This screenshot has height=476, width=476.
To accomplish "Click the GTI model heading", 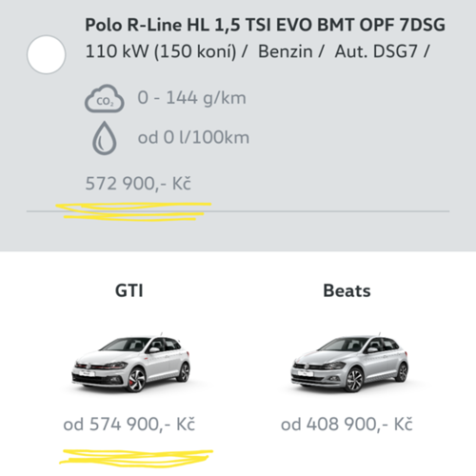I will click(129, 290).
